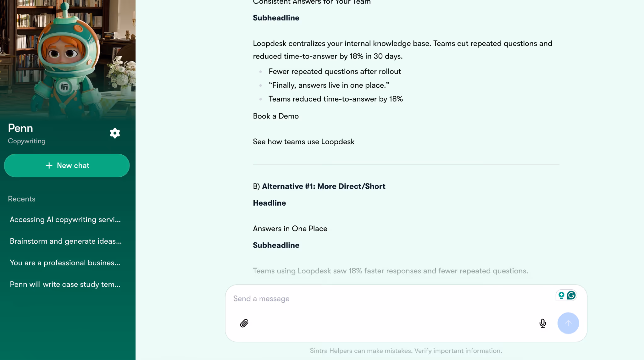Click the Recents section label

click(x=22, y=199)
